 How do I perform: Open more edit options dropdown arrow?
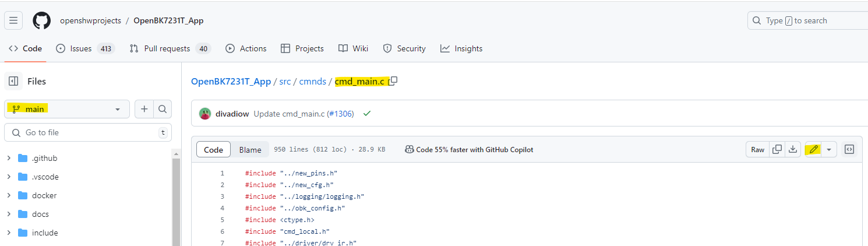[x=828, y=150]
